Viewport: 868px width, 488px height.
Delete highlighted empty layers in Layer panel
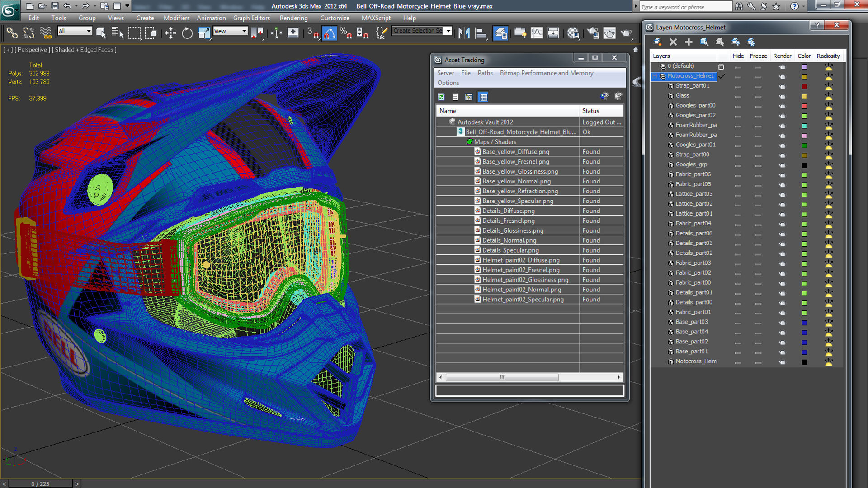pos(673,42)
